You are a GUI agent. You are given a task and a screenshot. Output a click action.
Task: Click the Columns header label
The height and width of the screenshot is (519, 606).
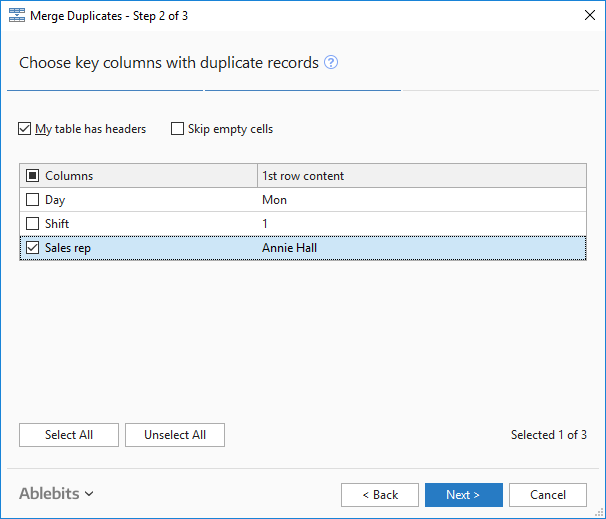pos(69,176)
